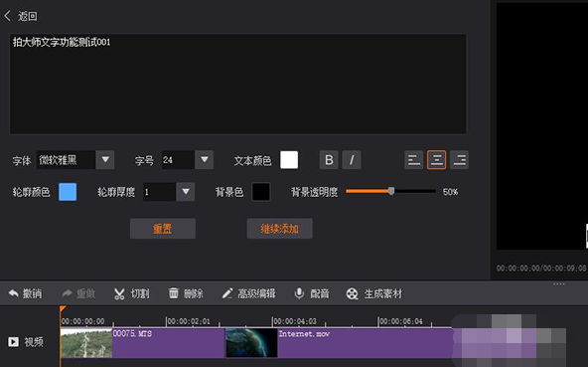Click the 删除 trash delete tool
Viewport: 588px width, 367px height.
(186, 293)
